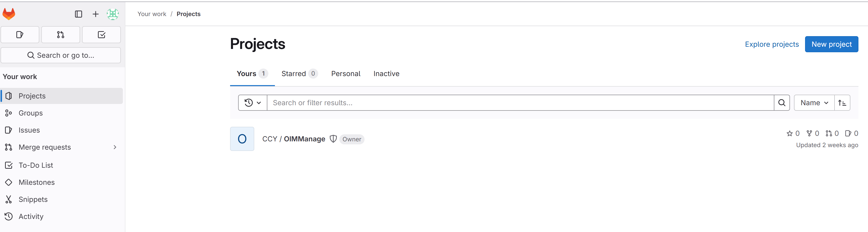868x232 pixels.
Task: Open merge requests shortcut icon
Action: (61, 35)
